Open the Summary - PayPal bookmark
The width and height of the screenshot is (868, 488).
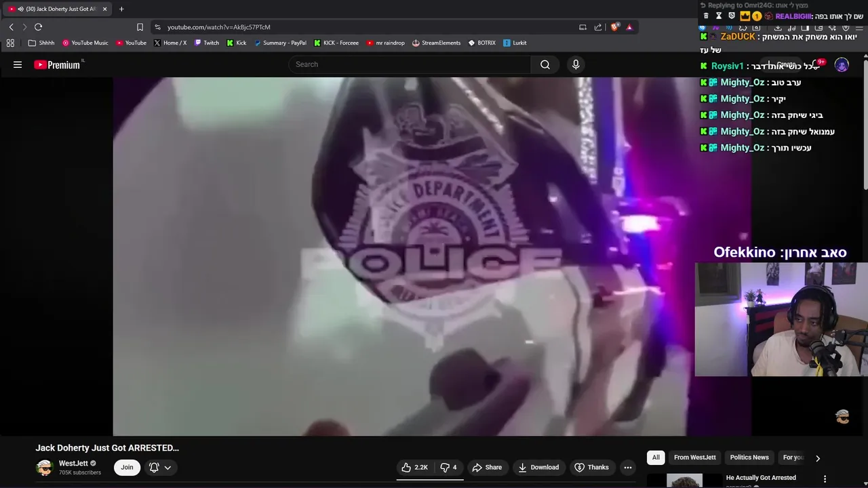280,43
